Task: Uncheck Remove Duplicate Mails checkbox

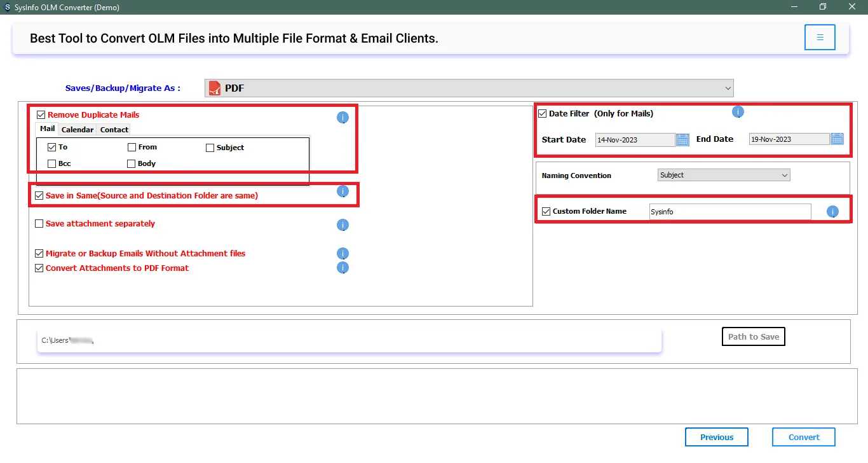Action: [41, 115]
